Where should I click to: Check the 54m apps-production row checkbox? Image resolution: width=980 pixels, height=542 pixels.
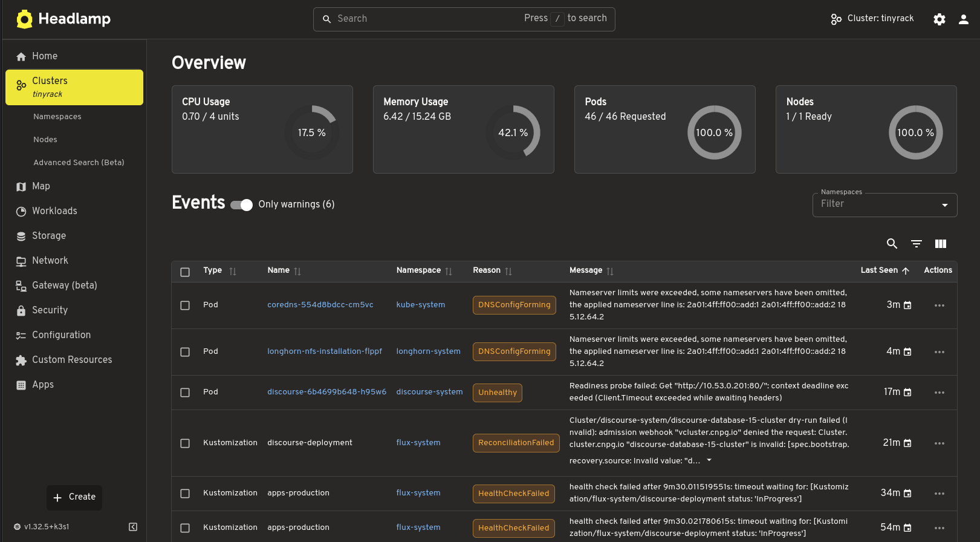pos(185,528)
